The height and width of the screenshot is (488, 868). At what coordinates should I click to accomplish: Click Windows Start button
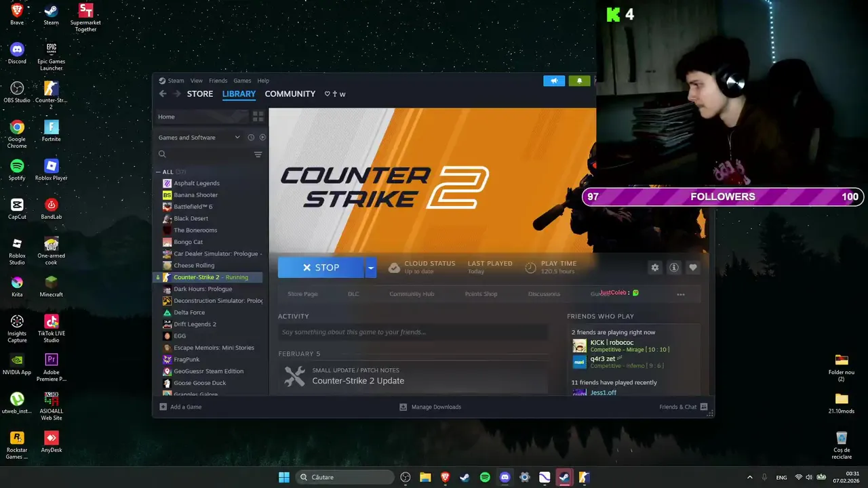point(284,477)
